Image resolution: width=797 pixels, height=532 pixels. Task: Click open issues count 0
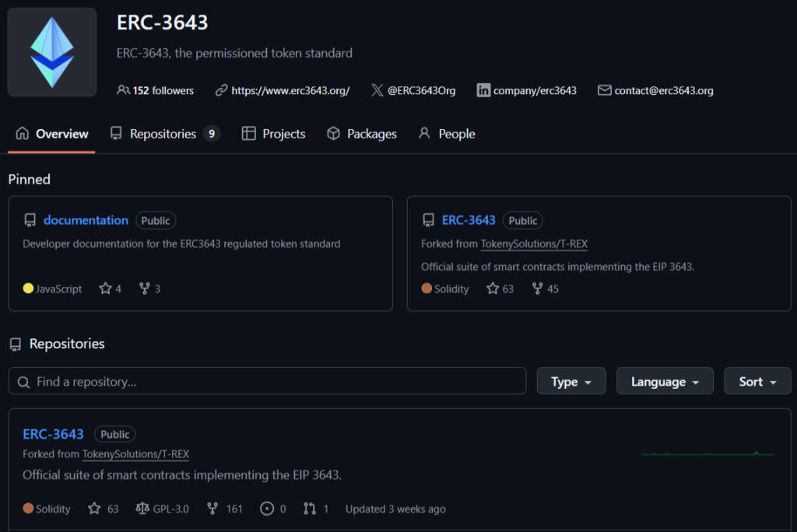tap(273, 509)
